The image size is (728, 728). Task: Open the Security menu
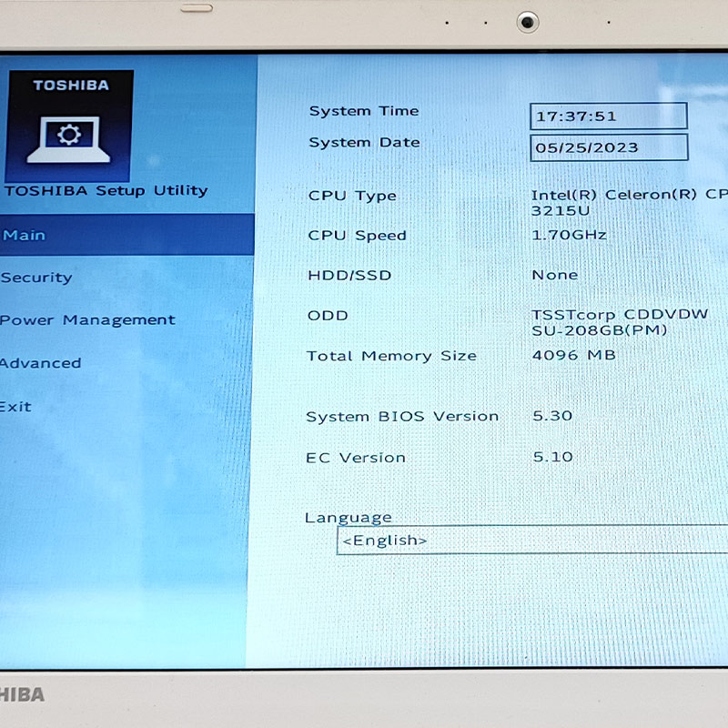click(36, 278)
